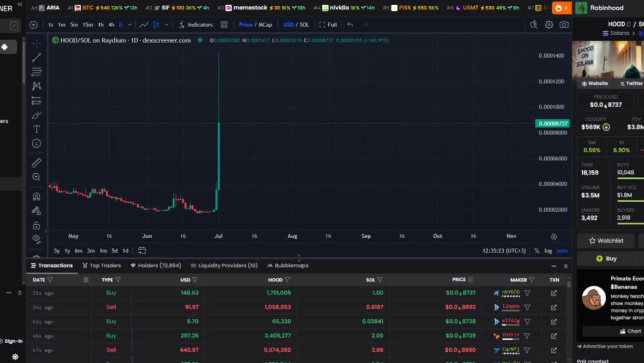
Task: Set chart interval to 4h
Action: [111, 24]
